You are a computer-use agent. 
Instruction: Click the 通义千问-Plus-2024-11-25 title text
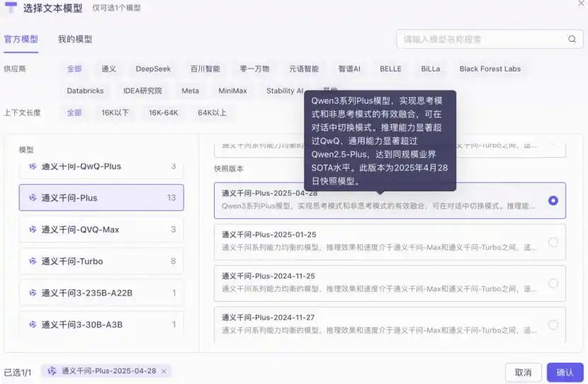pyautogui.click(x=268, y=276)
